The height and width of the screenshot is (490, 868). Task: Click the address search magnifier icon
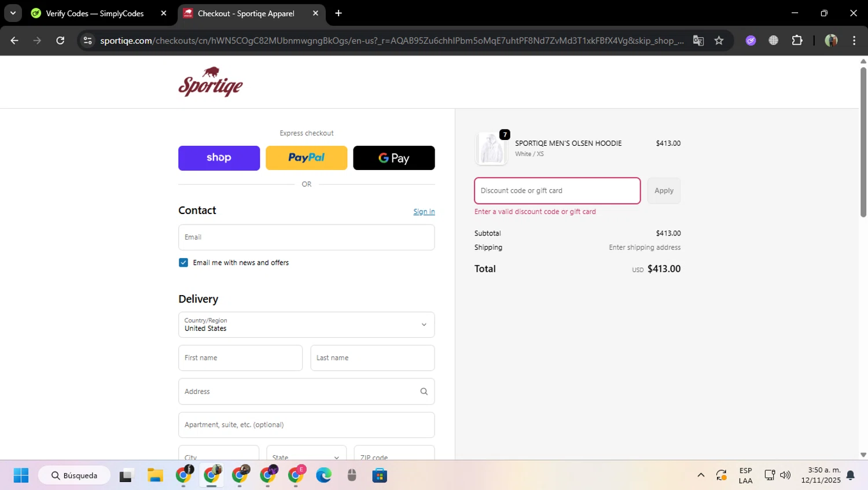click(x=424, y=392)
